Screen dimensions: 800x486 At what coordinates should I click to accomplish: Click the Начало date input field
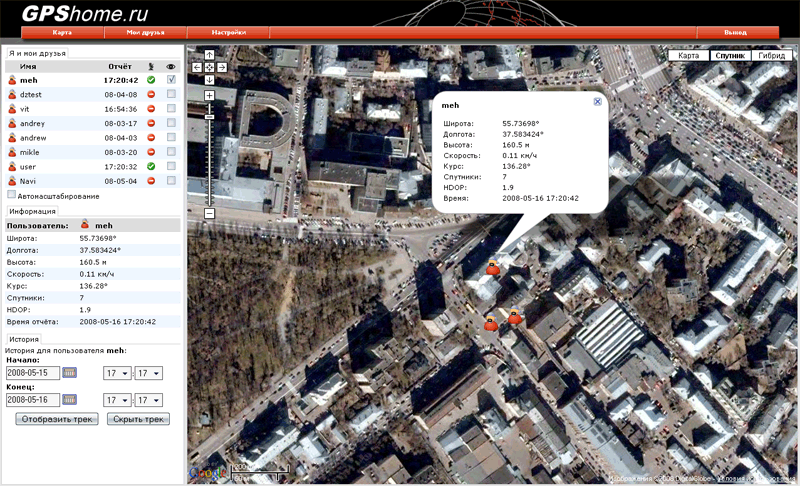[33, 373]
